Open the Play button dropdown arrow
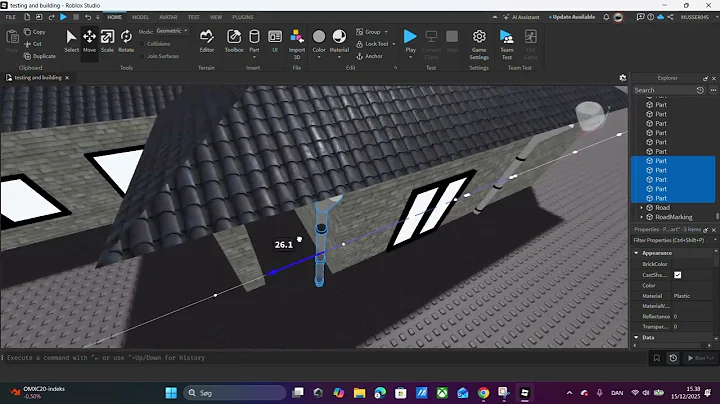 pos(410,57)
